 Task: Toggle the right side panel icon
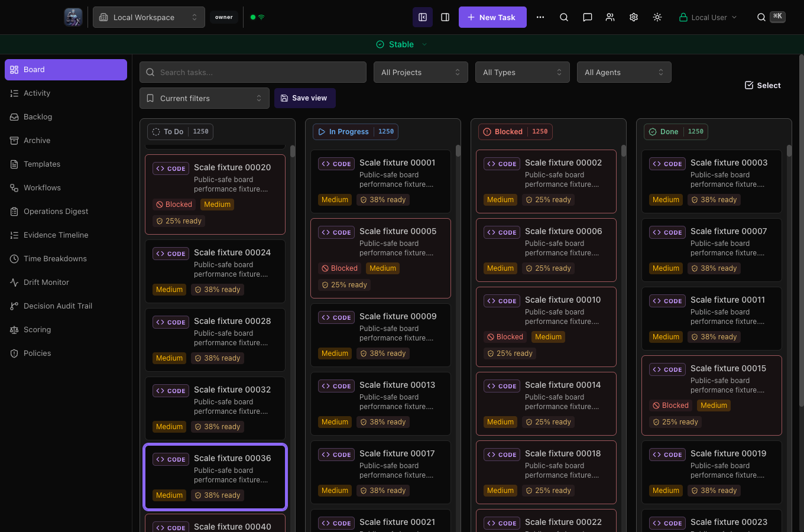445,17
